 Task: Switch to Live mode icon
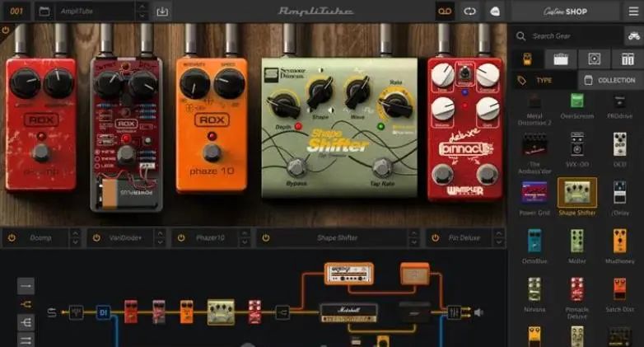coord(495,11)
